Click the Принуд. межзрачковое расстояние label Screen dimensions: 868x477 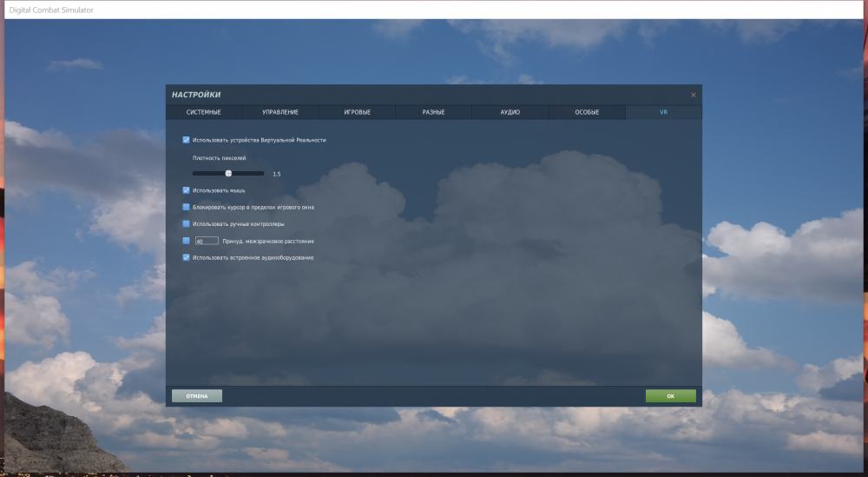(268, 241)
